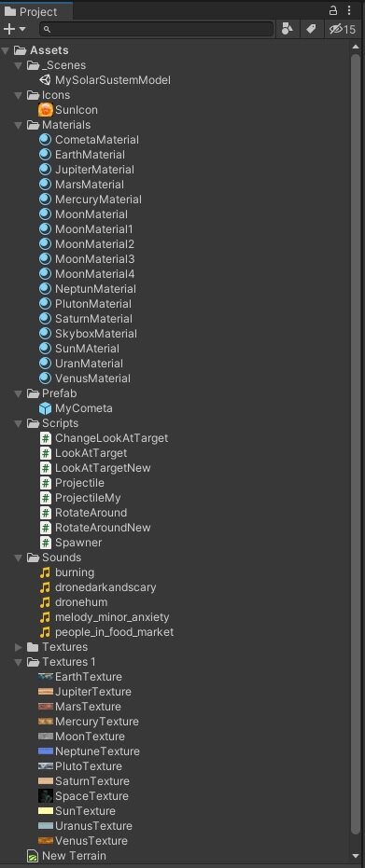Image resolution: width=365 pixels, height=868 pixels.
Task: Click the Search by Type icon
Action: tap(287, 29)
